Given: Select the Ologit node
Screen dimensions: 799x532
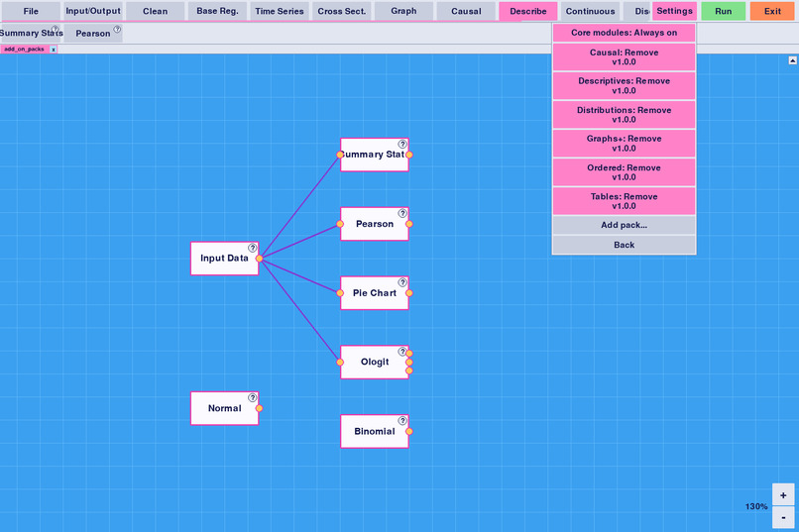Looking at the screenshot, I should click(375, 363).
